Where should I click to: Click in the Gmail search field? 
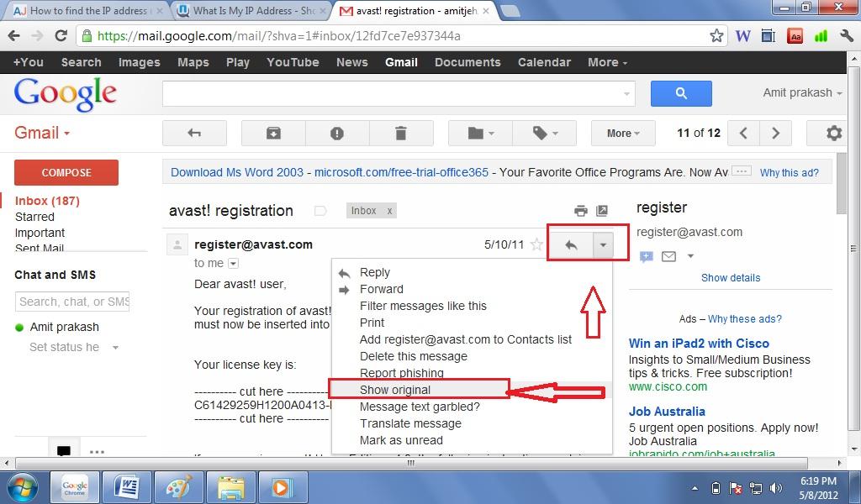point(392,94)
